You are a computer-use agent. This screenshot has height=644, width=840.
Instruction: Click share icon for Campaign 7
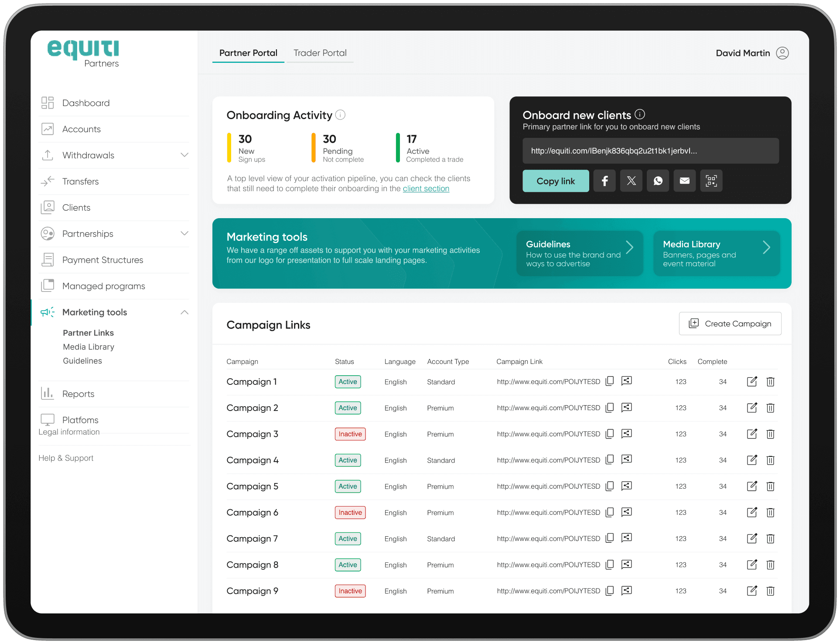coord(626,538)
